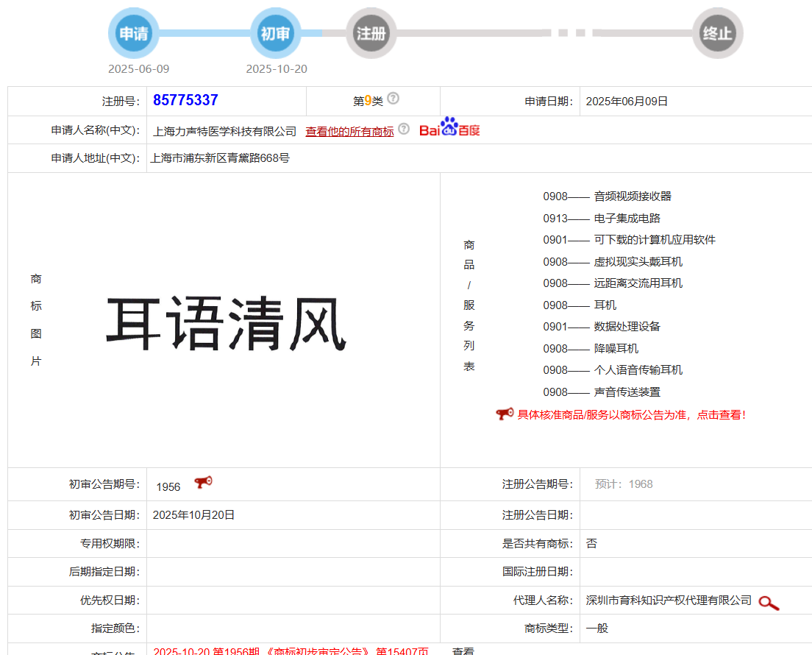Click agent name 深圳市育科知识产权代理有限公司
This screenshot has width=812, height=655.
click(x=669, y=601)
